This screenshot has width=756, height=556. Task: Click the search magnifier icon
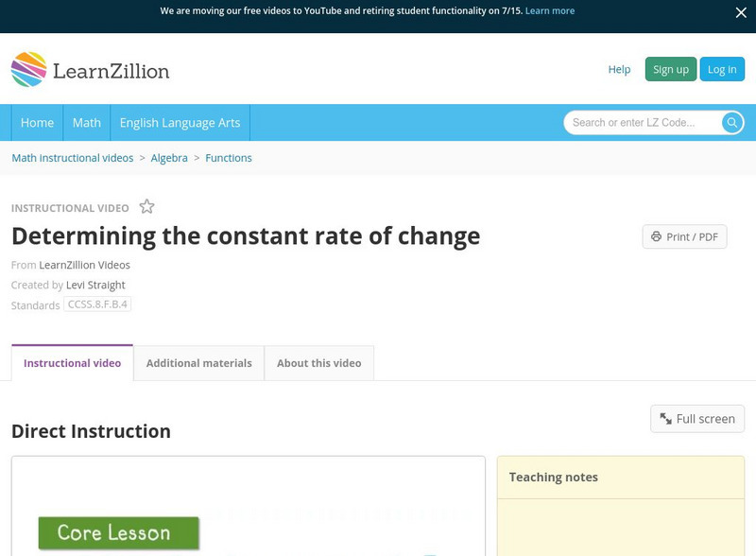coord(731,123)
